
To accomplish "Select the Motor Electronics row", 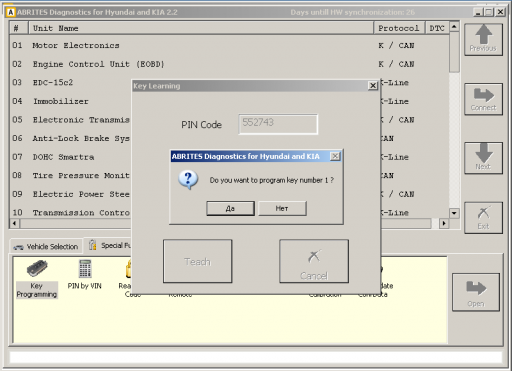I will pyautogui.click(x=229, y=45).
